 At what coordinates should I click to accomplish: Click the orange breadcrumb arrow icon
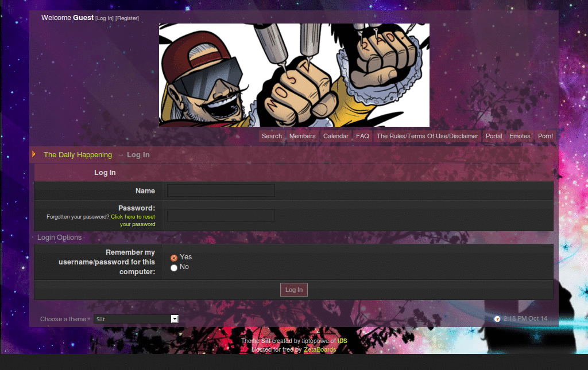click(x=34, y=154)
